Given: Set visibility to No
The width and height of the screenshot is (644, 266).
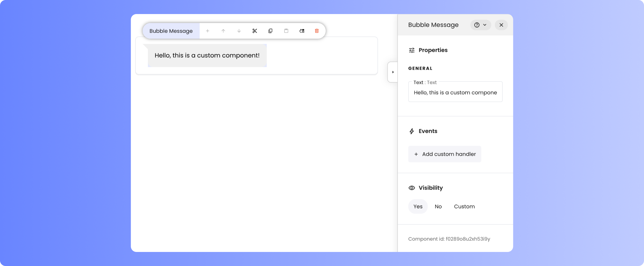Looking at the screenshot, I should (438, 206).
